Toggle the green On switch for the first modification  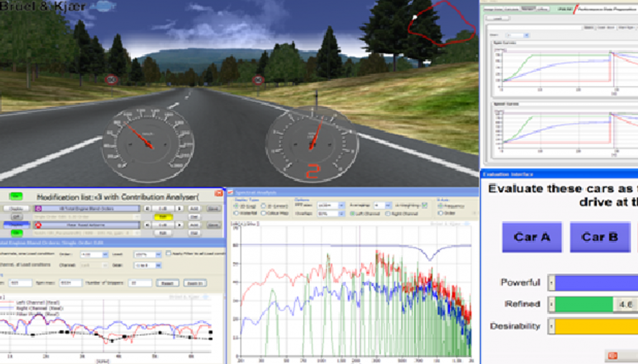point(16,196)
